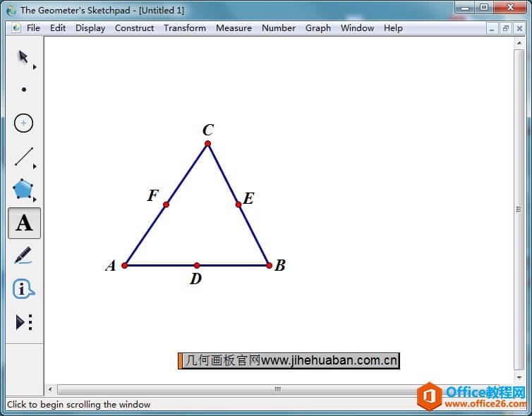Select the Selection Arrow tool
This screenshot has width=532, height=416.
tap(23, 56)
